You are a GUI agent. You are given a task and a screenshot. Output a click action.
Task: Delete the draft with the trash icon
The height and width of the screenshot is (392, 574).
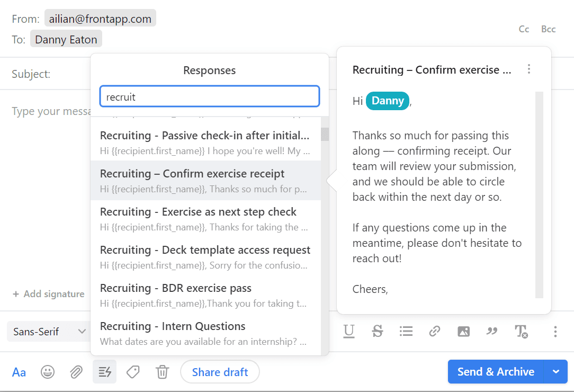162,372
